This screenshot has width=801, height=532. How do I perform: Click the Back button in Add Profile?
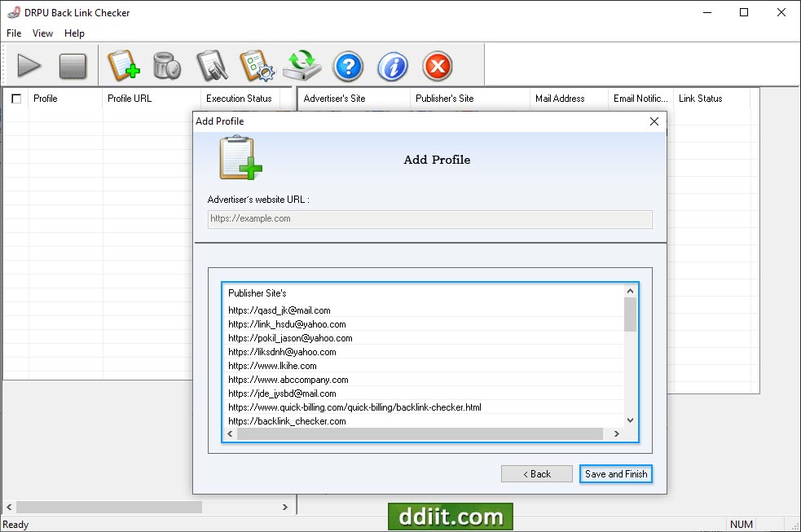(x=536, y=473)
